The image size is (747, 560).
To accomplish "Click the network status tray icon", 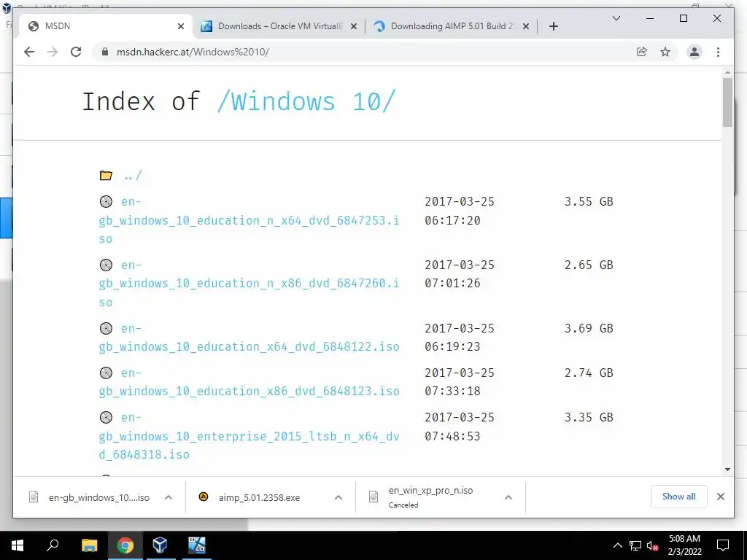I will click(x=635, y=545).
